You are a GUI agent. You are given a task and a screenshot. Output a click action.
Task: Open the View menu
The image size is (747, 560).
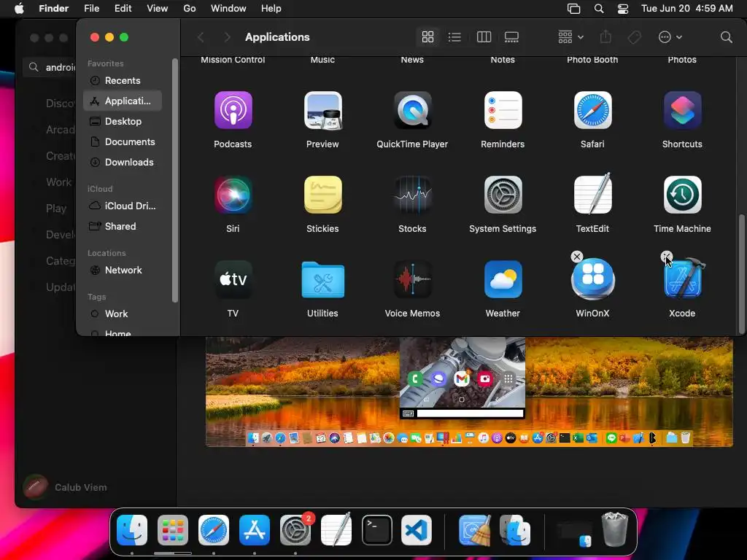158,9
